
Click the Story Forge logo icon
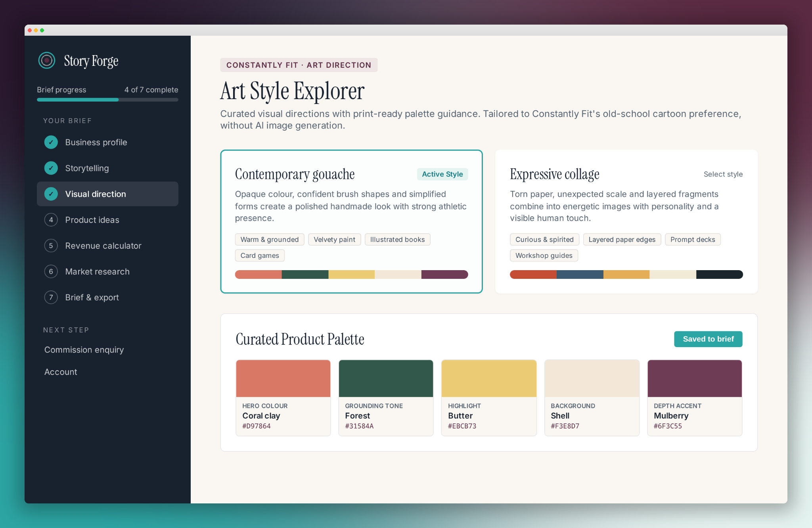(47, 60)
